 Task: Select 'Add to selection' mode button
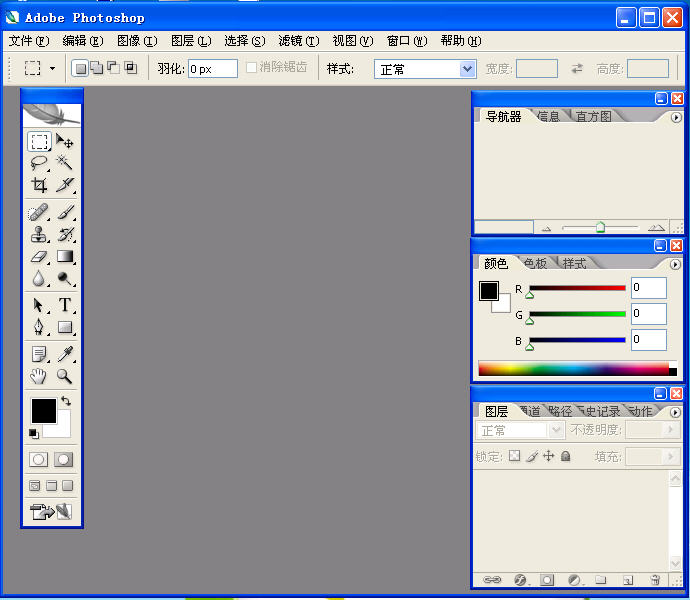[96, 68]
